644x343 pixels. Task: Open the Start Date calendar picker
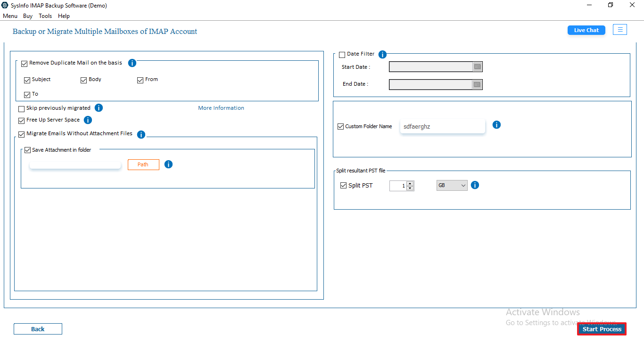coord(477,67)
